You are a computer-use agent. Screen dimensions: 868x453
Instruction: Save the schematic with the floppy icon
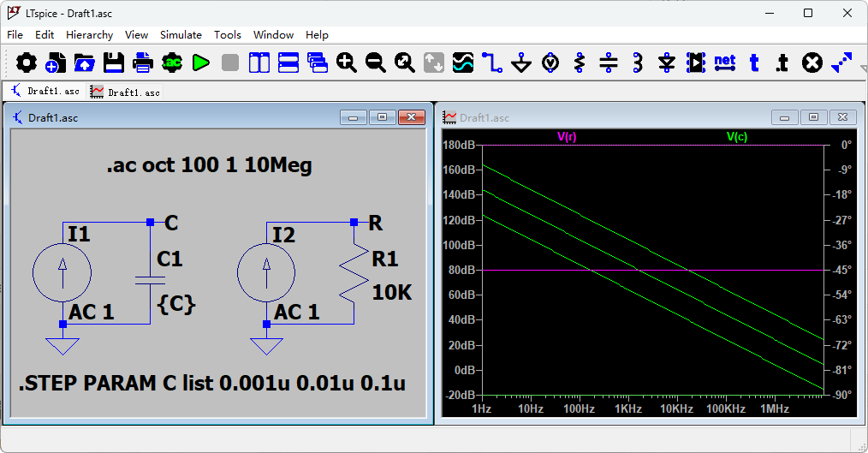114,63
